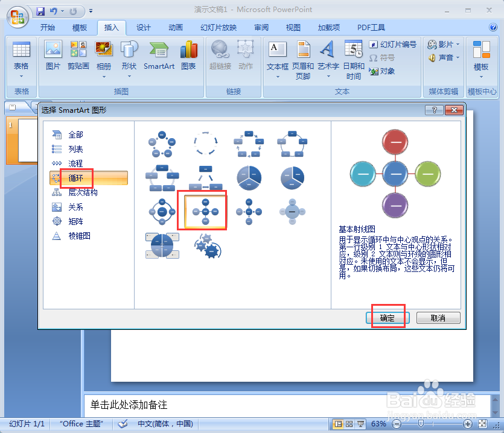The width and height of the screenshot is (504, 433).
Task: Click the 中文(简体，中国) language indicator
Action: (x=165, y=424)
